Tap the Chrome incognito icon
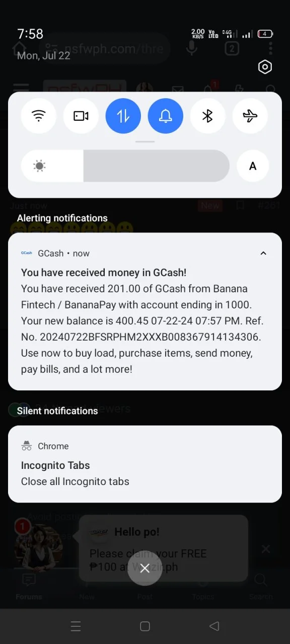290x644 pixels. tap(27, 446)
